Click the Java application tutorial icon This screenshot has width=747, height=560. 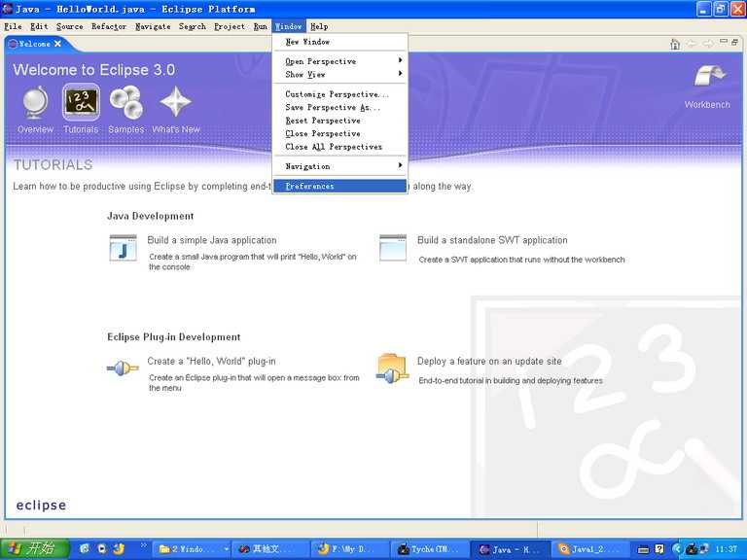click(123, 248)
